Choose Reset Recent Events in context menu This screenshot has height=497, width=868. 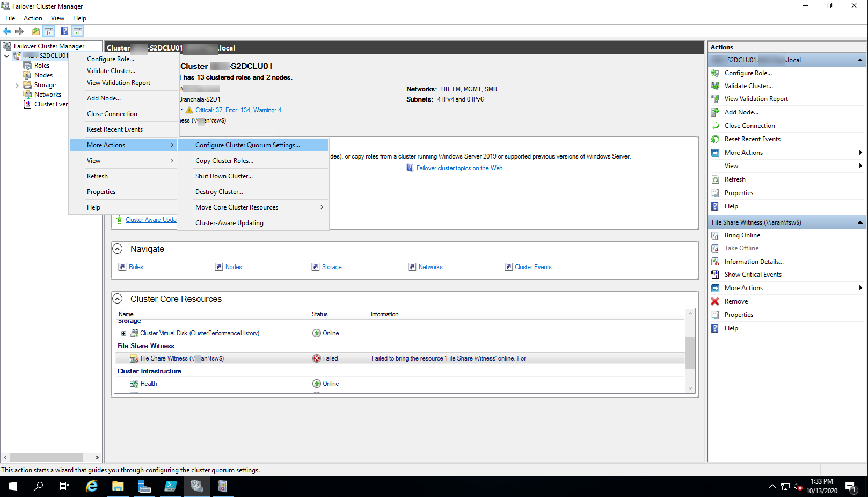point(123,129)
